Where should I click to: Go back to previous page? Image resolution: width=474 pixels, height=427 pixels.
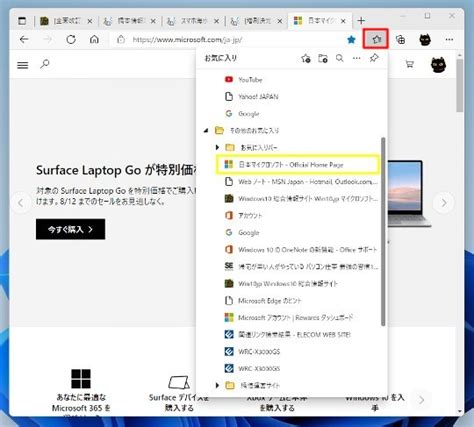(24, 40)
